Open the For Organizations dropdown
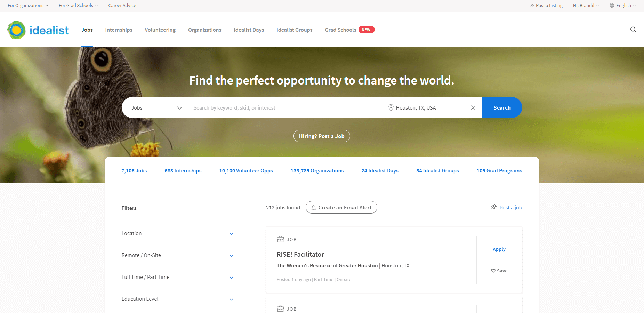Viewport: 644px width, 313px height. tap(28, 6)
